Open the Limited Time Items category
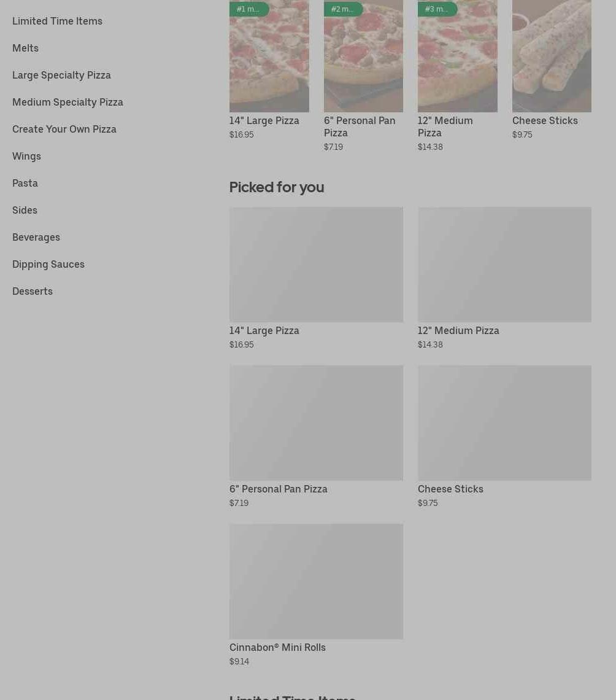Image resolution: width=616 pixels, height=700 pixels. 57,21
